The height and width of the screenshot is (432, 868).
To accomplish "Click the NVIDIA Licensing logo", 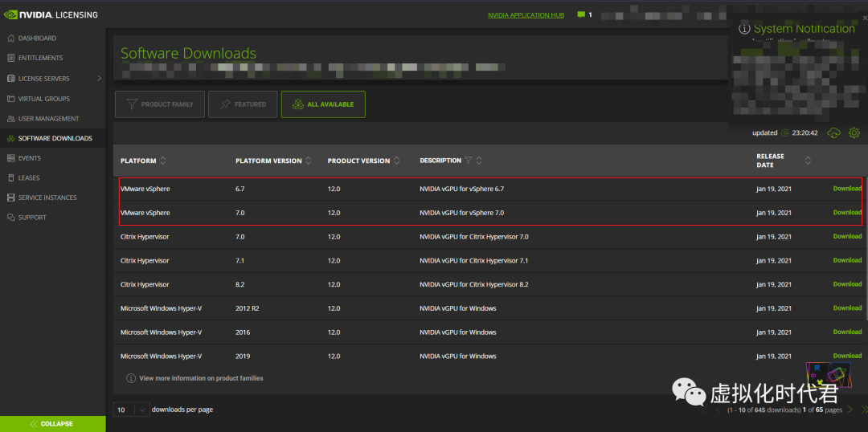I will (51, 15).
